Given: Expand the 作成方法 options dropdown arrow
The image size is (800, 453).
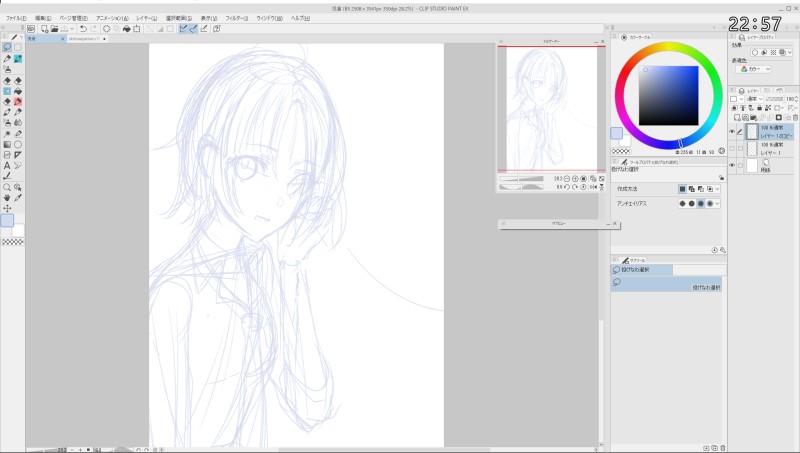Looking at the screenshot, I should (x=717, y=189).
